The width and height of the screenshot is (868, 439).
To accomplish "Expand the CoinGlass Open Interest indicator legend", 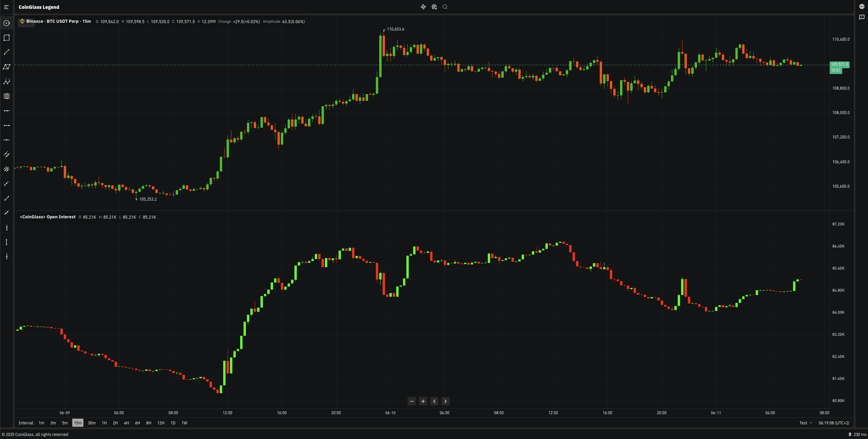I will coord(47,217).
